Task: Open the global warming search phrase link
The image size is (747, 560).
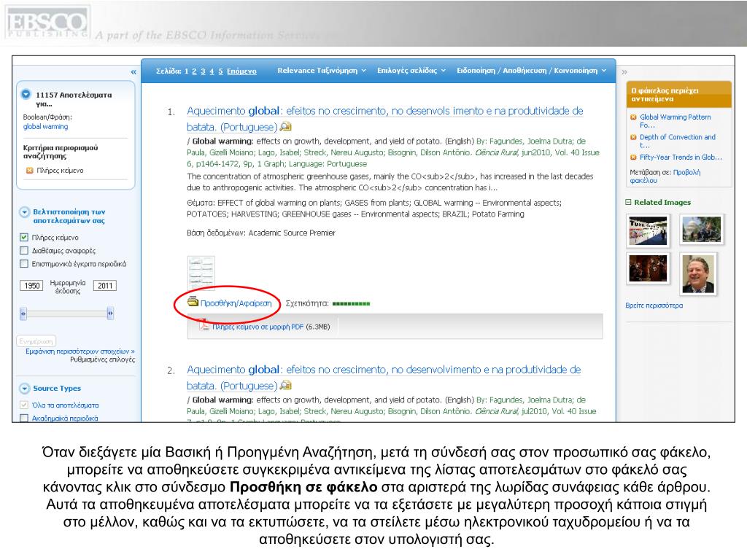Action: [46, 127]
